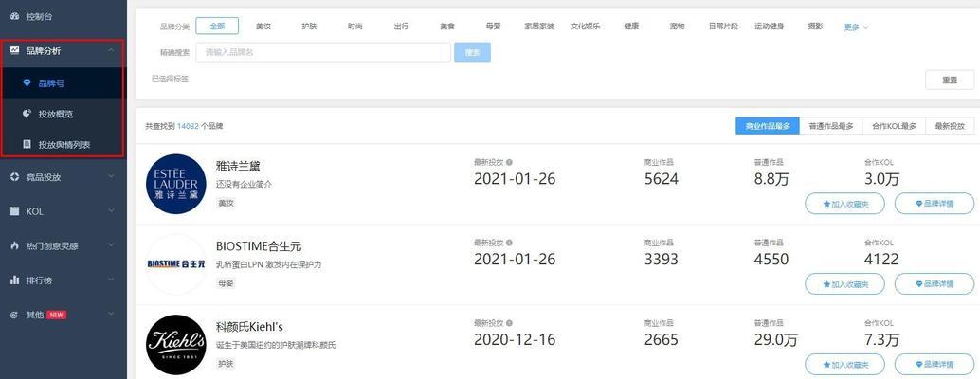Collapse the 品牌分析 sidebar section
Screen dimensions: 980x379
[111, 50]
